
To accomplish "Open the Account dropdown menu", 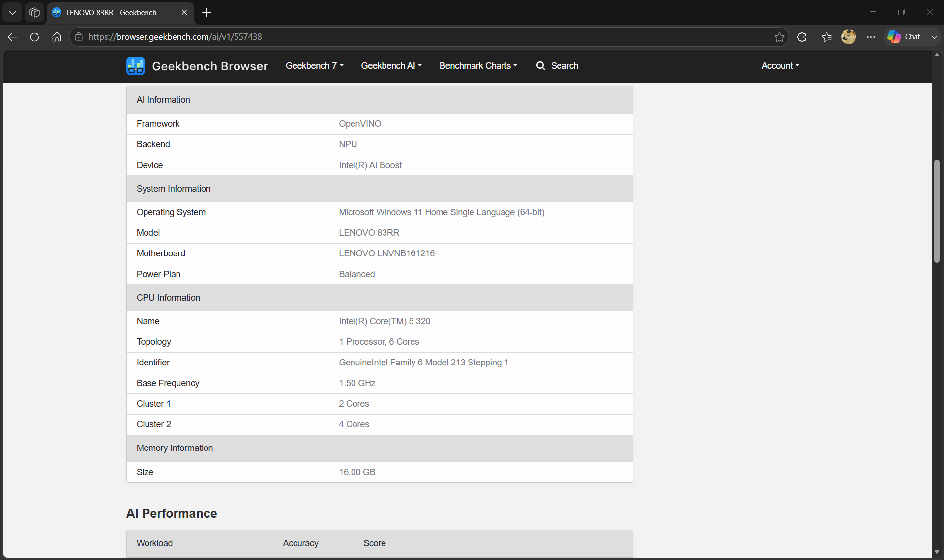I will (x=780, y=66).
